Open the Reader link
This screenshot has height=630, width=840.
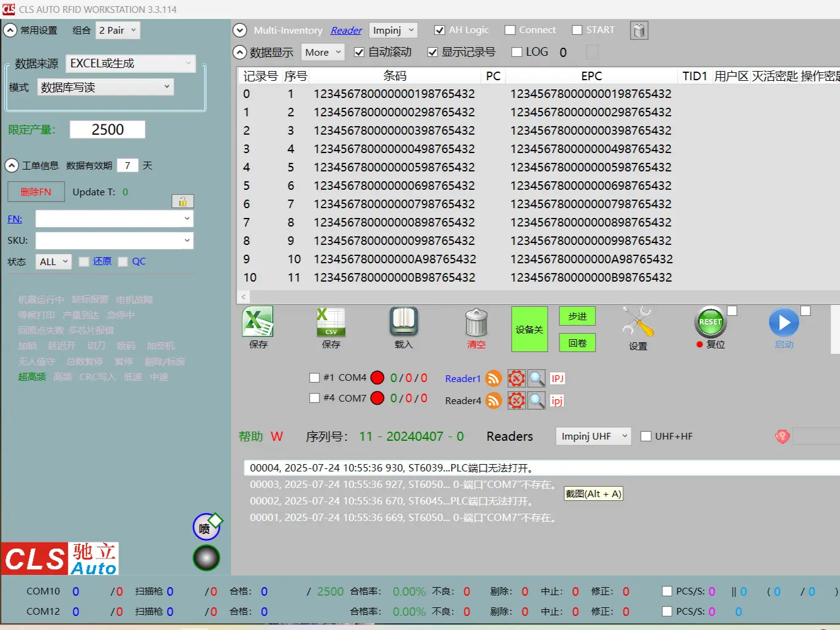pyautogui.click(x=346, y=31)
